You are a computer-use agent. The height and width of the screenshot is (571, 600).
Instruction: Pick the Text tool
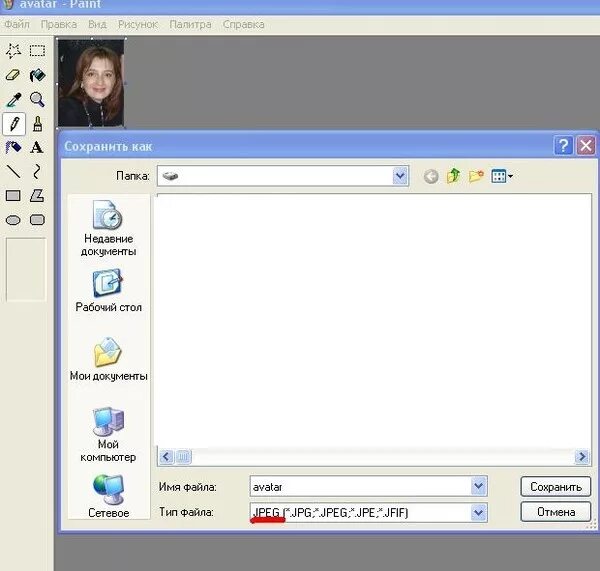37,147
